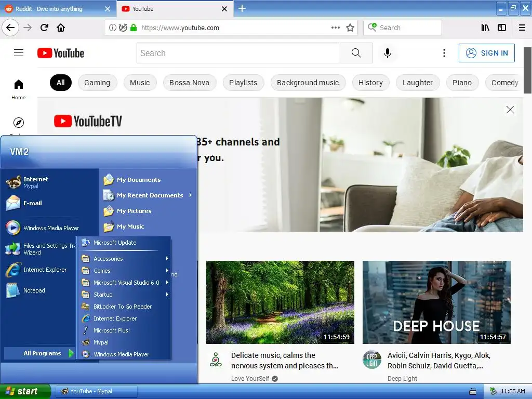The height and width of the screenshot is (399, 532).
Task: Click the browser Back arrow button
Action: click(10, 28)
